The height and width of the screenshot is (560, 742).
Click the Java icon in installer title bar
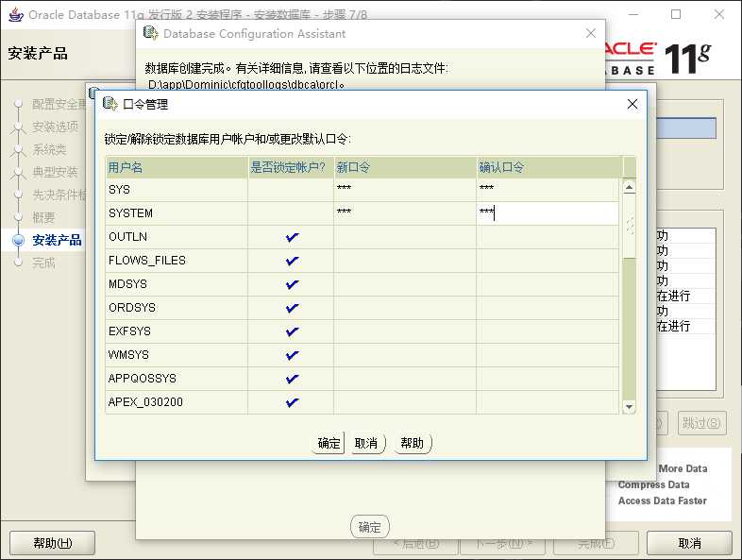[16, 14]
